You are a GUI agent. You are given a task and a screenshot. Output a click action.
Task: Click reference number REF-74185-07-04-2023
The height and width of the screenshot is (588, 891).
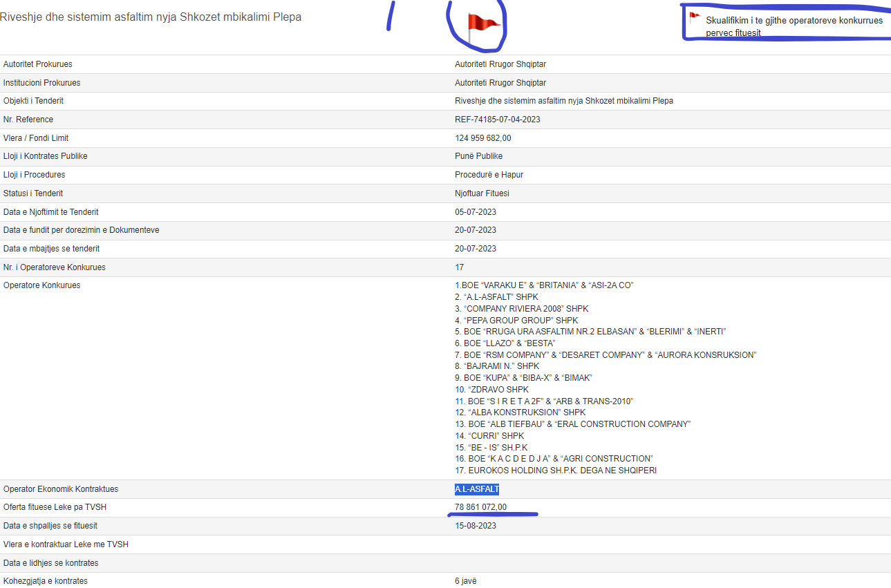tap(497, 120)
